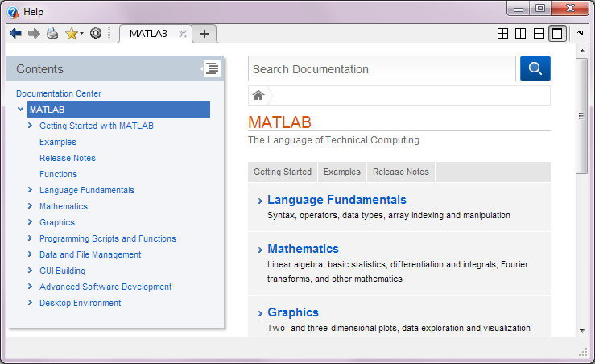Expand Programming Scripts and Functions node
The image size is (595, 364).
30,238
